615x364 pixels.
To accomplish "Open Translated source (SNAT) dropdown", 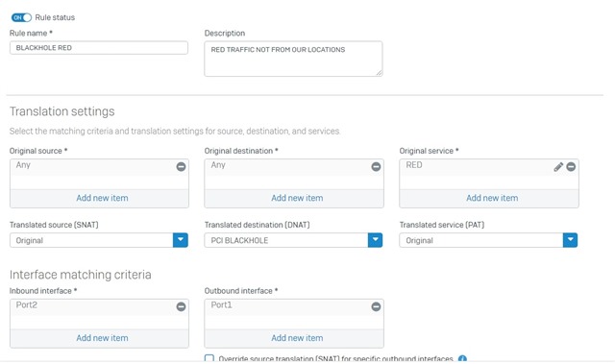I will point(181,240).
